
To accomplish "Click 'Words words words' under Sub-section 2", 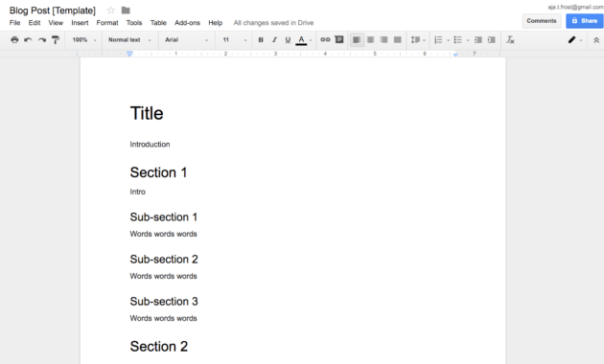I will pyautogui.click(x=163, y=276).
